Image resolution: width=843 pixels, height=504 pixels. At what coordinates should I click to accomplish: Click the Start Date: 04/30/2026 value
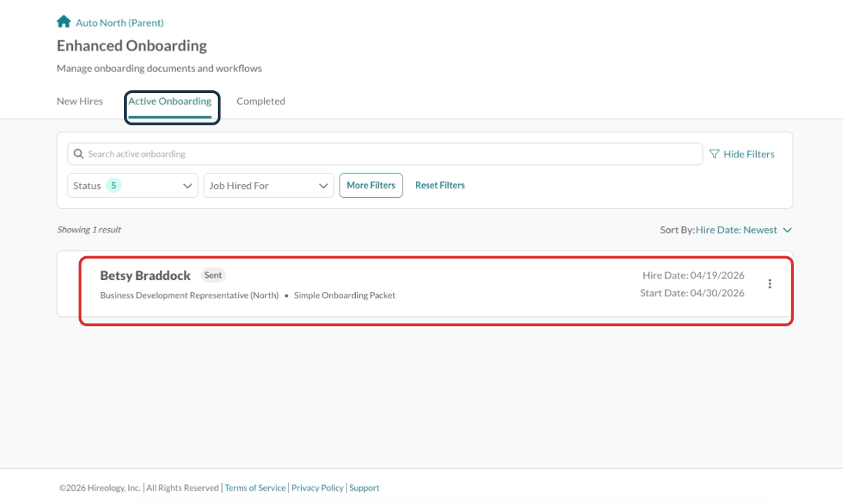click(692, 293)
